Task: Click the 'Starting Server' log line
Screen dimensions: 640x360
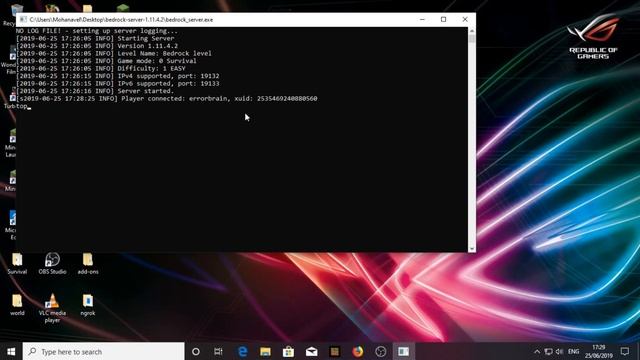Action: 95,38
